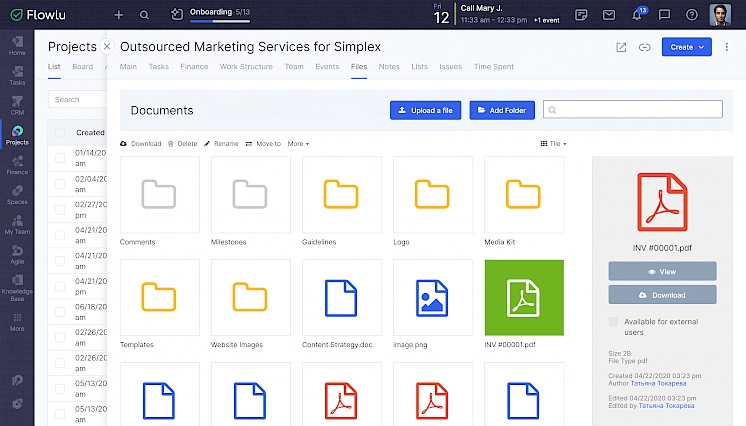Copy project link via chain icon
This screenshot has width=746, height=426.
645,47
